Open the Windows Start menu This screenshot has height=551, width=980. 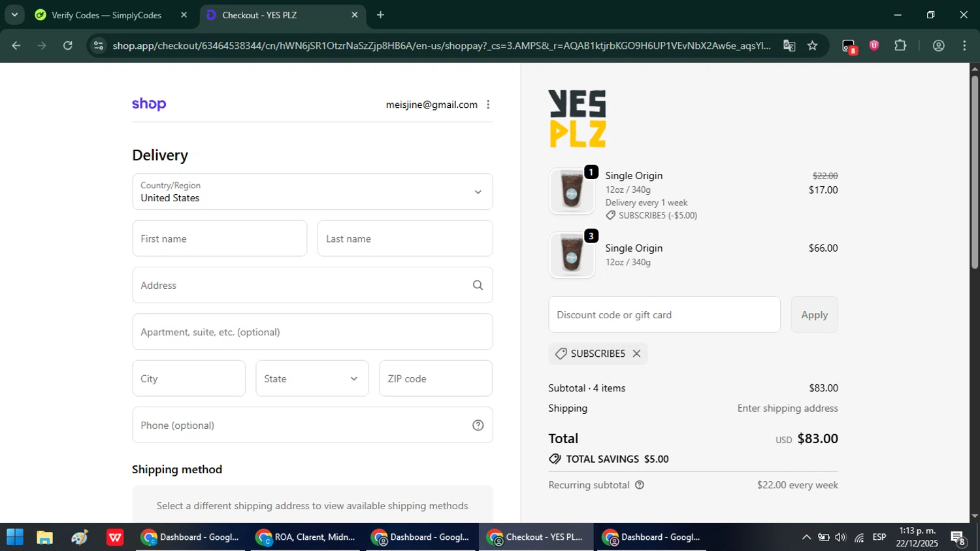pyautogui.click(x=15, y=537)
